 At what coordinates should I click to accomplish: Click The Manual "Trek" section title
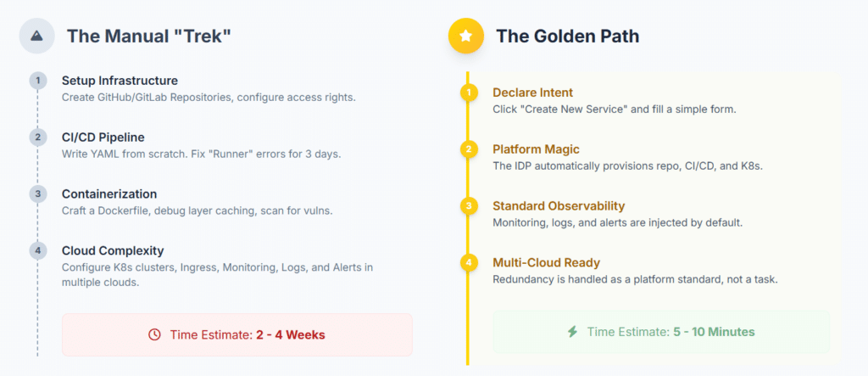149,36
